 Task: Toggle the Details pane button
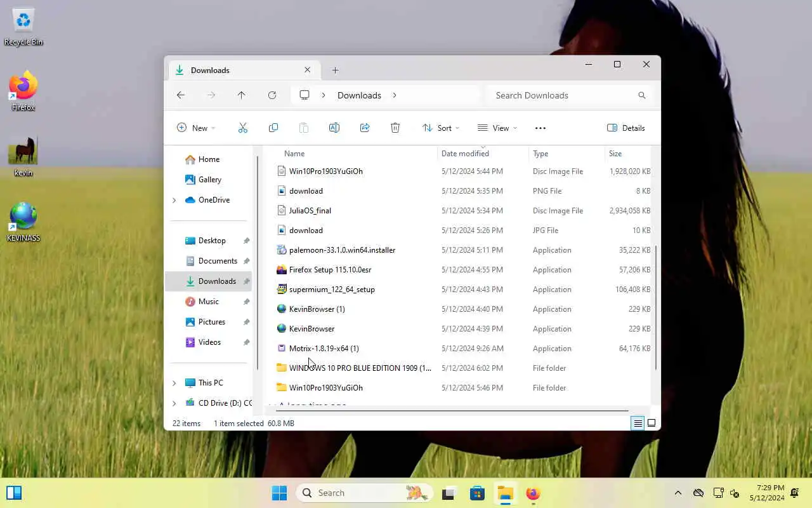point(626,128)
